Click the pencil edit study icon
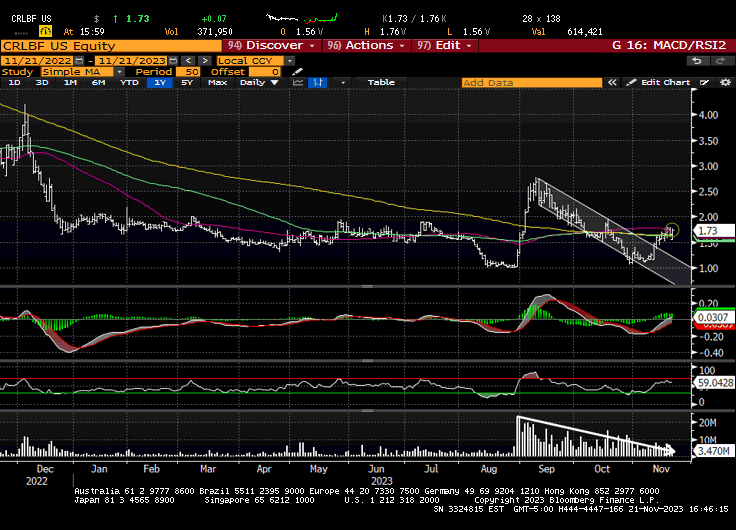The image size is (736, 530). point(298,72)
